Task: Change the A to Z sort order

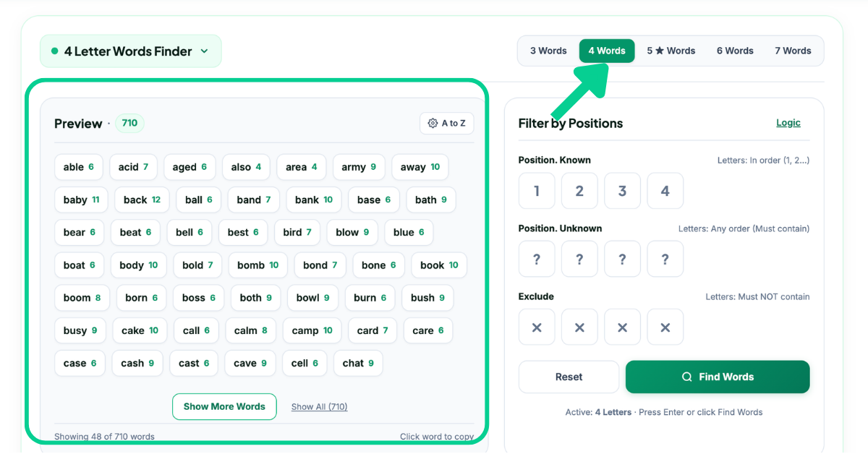Action: (447, 123)
